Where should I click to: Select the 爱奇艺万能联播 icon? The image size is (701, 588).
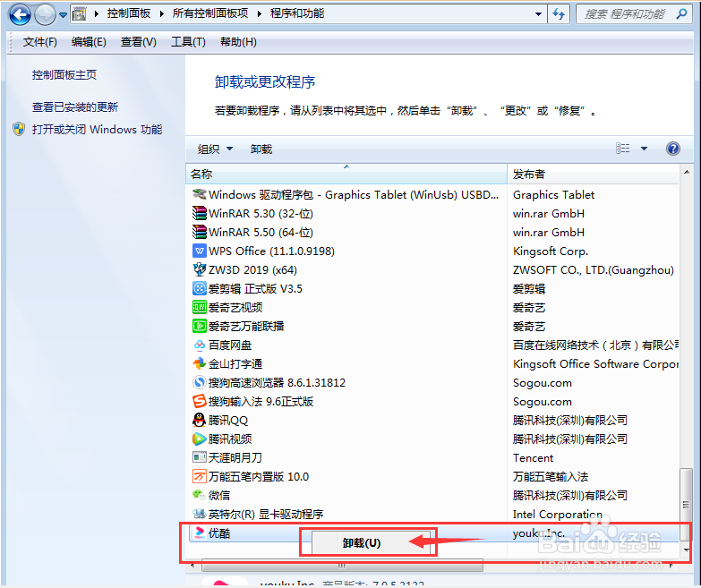200,326
